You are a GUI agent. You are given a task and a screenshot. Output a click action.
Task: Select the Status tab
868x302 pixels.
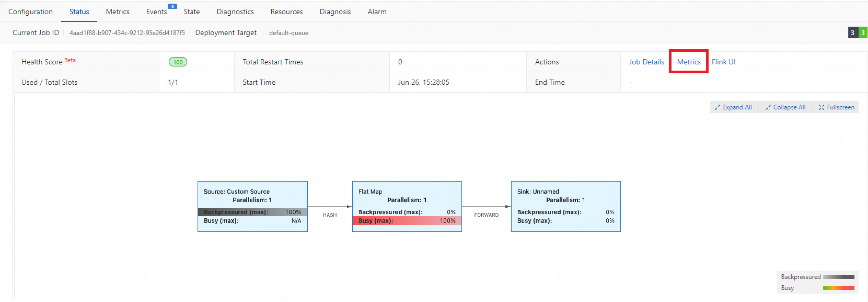click(x=79, y=12)
